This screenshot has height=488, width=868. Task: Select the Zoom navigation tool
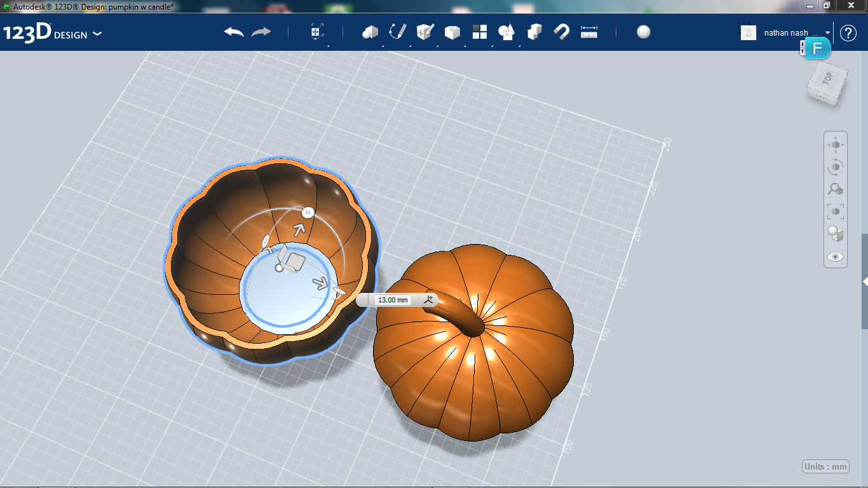click(x=836, y=189)
